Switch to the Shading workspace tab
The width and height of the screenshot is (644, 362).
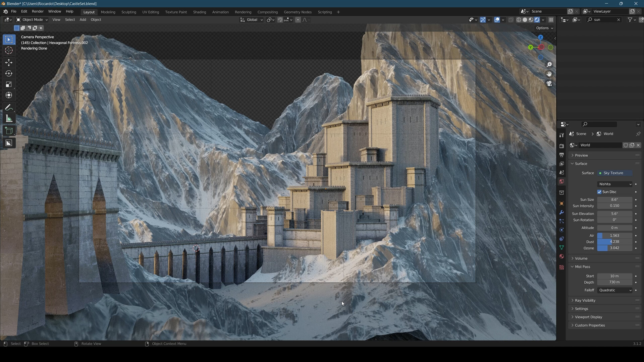(200, 12)
